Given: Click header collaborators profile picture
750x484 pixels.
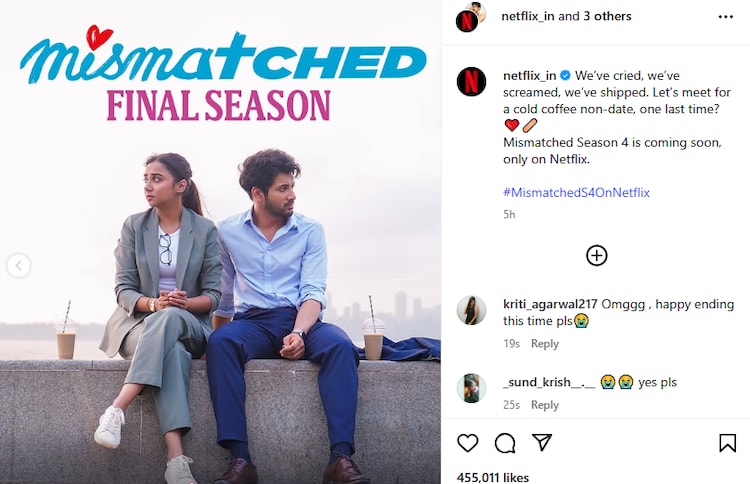Looking at the screenshot, I should (470, 17).
